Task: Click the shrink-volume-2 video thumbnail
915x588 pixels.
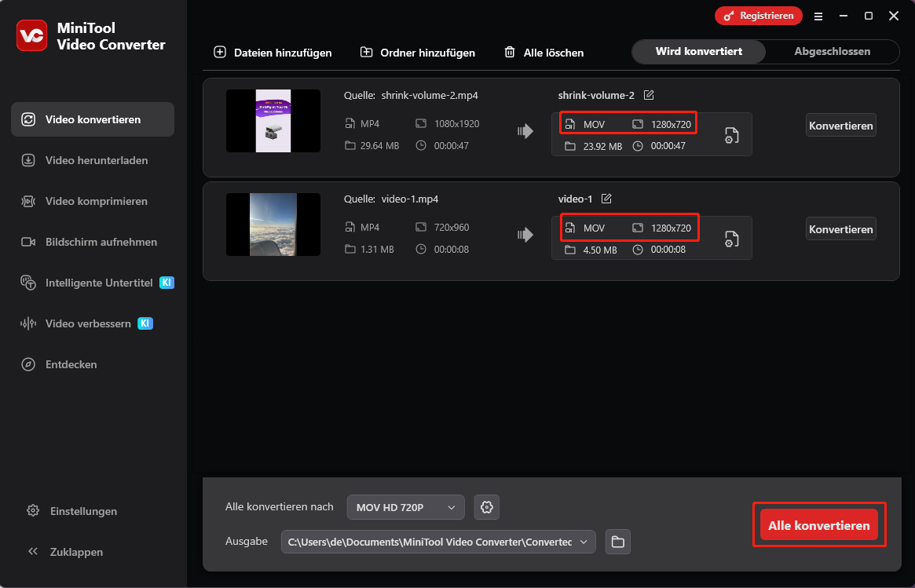Action: (x=273, y=121)
